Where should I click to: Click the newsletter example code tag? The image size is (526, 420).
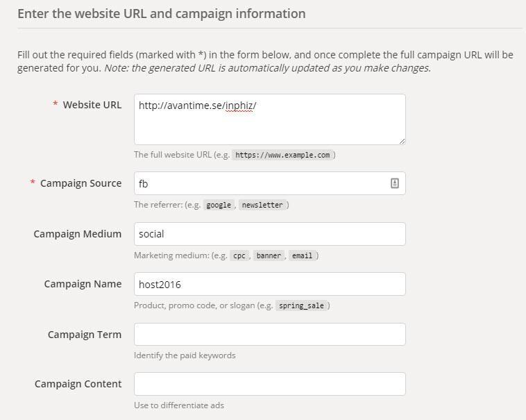pos(262,205)
